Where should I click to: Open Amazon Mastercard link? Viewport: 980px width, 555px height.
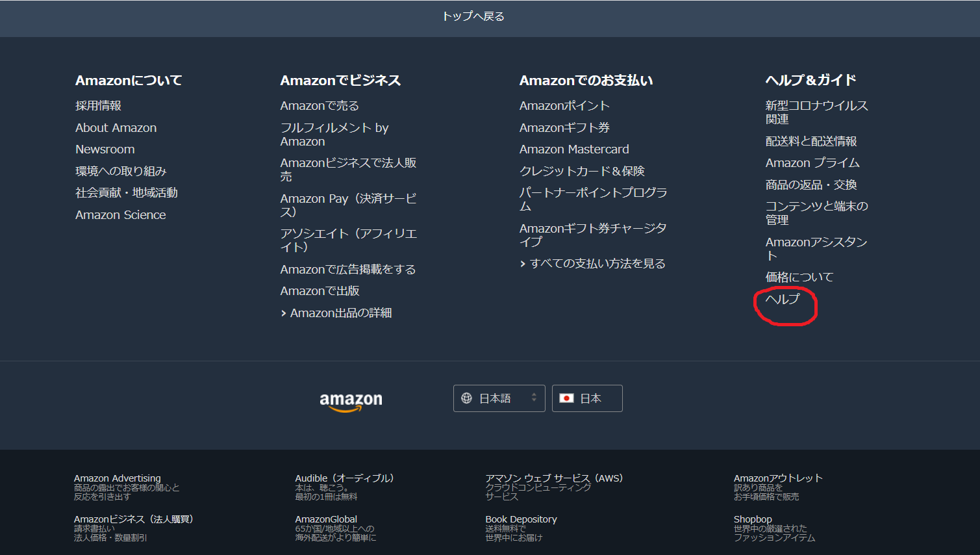coord(574,149)
